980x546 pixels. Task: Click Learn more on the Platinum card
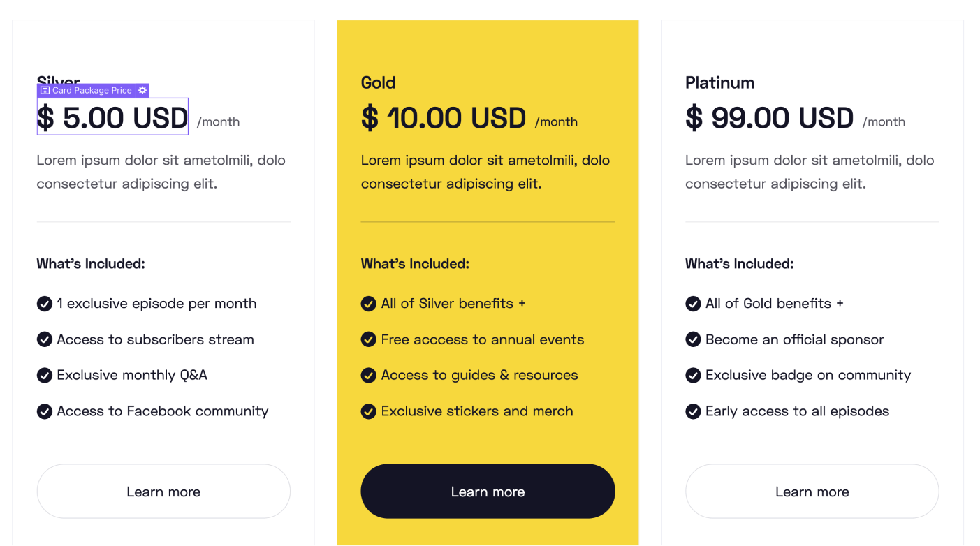click(812, 491)
